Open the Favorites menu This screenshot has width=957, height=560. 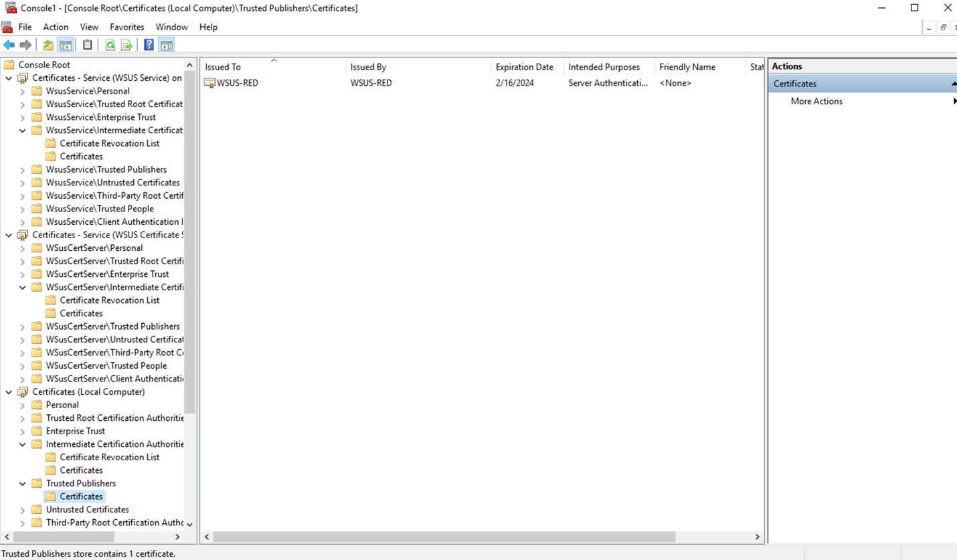tap(127, 27)
